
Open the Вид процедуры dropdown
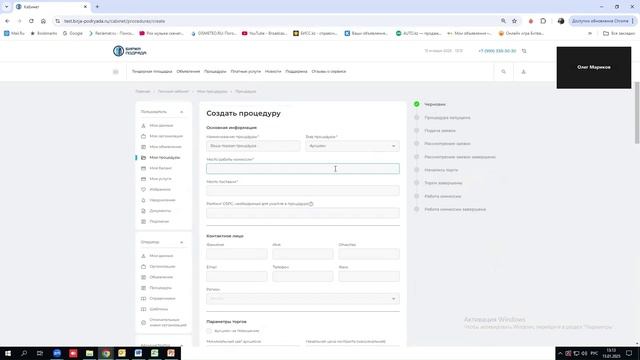click(353, 146)
